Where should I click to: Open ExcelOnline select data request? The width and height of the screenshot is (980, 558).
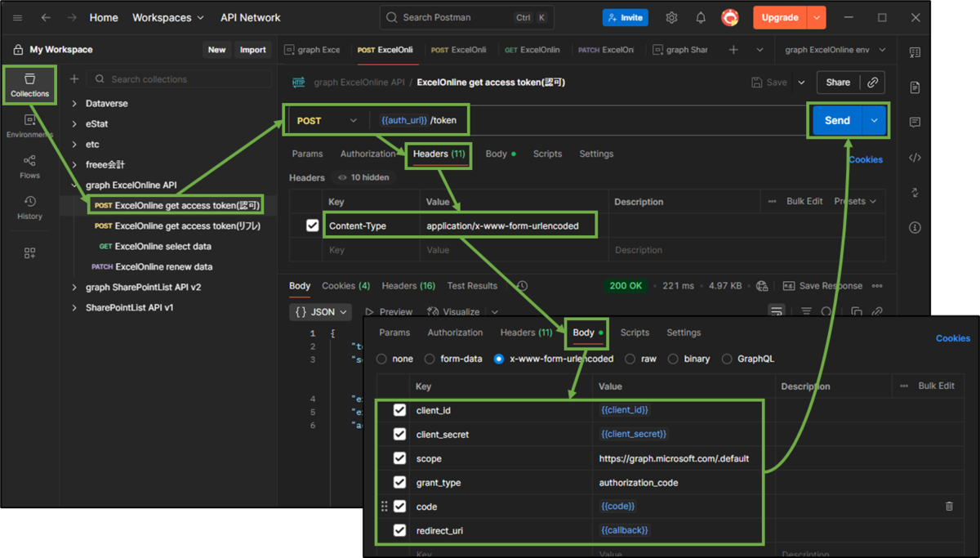pyautogui.click(x=163, y=246)
